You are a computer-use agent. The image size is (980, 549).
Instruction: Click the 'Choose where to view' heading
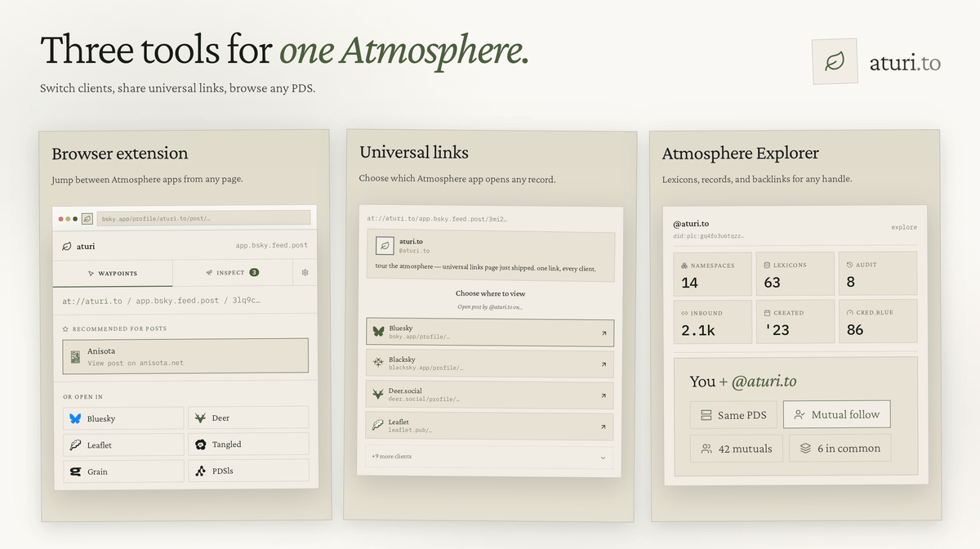point(490,293)
